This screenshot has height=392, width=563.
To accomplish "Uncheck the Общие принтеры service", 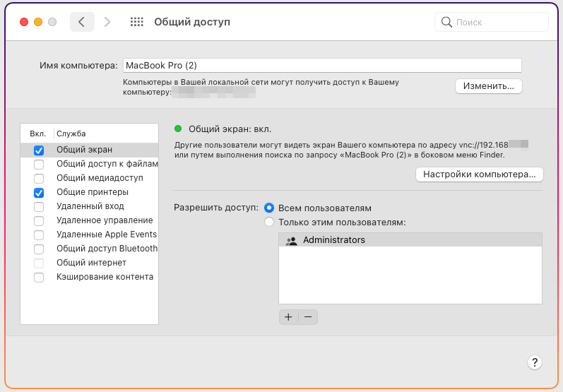I will click(39, 192).
